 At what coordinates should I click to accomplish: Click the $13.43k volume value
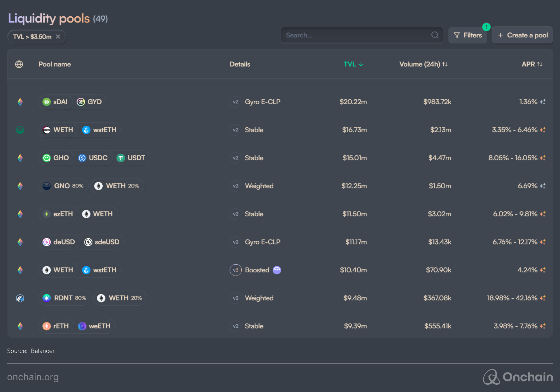pyautogui.click(x=440, y=242)
